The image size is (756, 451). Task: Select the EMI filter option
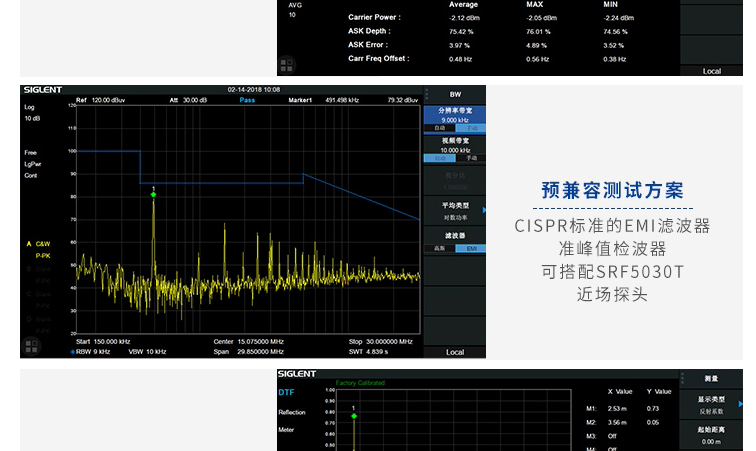(470, 247)
